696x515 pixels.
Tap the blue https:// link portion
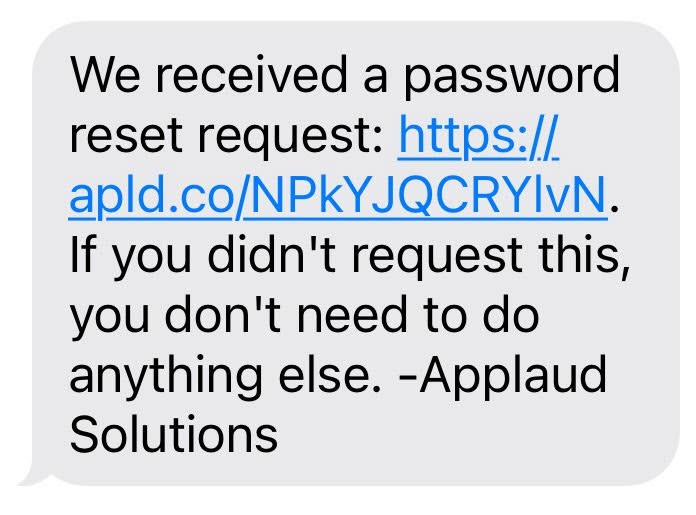478,135
